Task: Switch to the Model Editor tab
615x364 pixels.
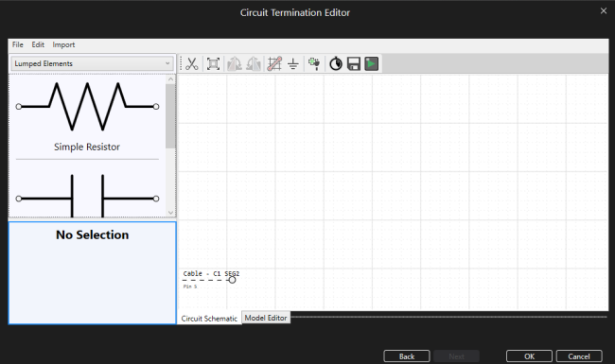Action: (x=266, y=318)
